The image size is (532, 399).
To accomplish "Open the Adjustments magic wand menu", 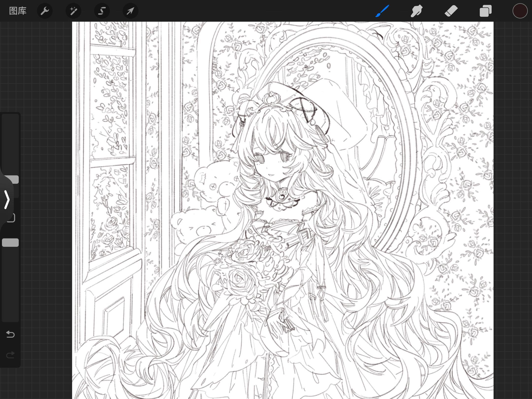I will pos(73,11).
